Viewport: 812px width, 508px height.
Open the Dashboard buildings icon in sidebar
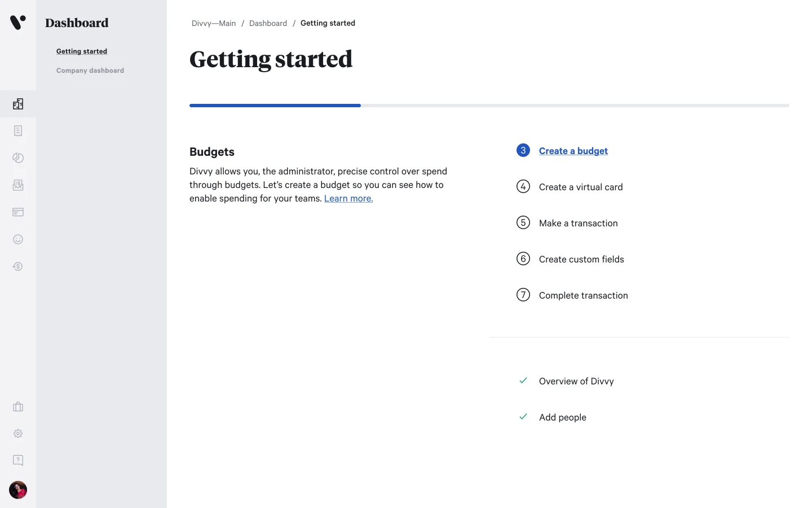click(x=18, y=104)
